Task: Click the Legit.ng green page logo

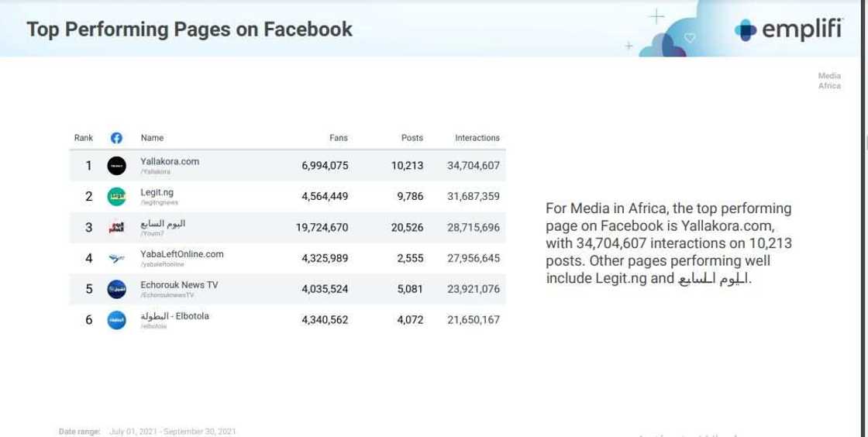Action: pos(116,196)
